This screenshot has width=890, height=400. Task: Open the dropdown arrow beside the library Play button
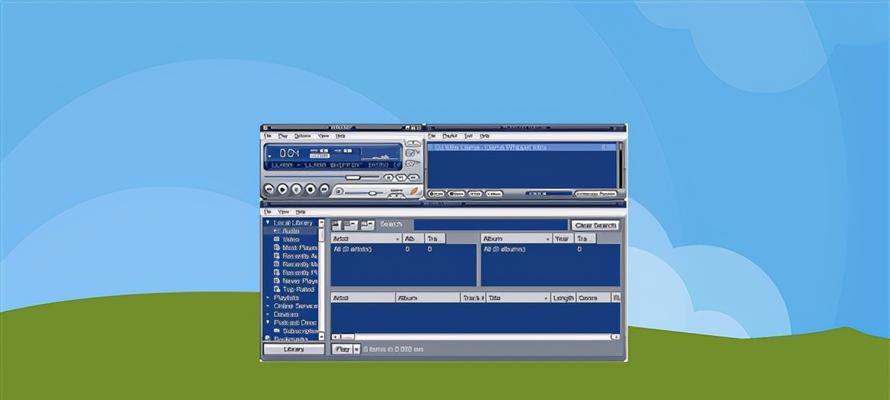pyautogui.click(x=357, y=350)
